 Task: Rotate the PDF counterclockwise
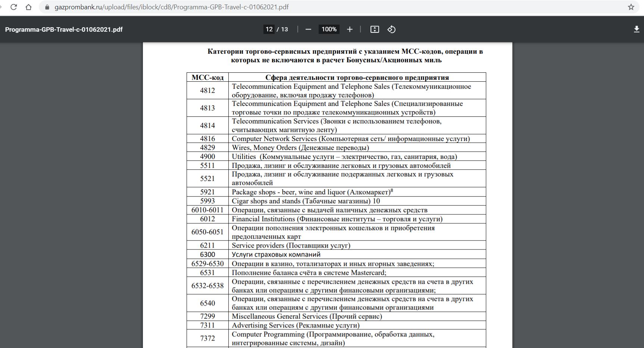tap(391, 29)
